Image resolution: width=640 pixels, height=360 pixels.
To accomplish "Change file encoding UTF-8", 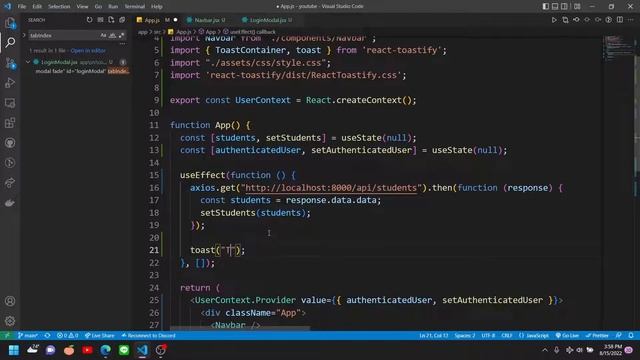I will click(488, 336).
